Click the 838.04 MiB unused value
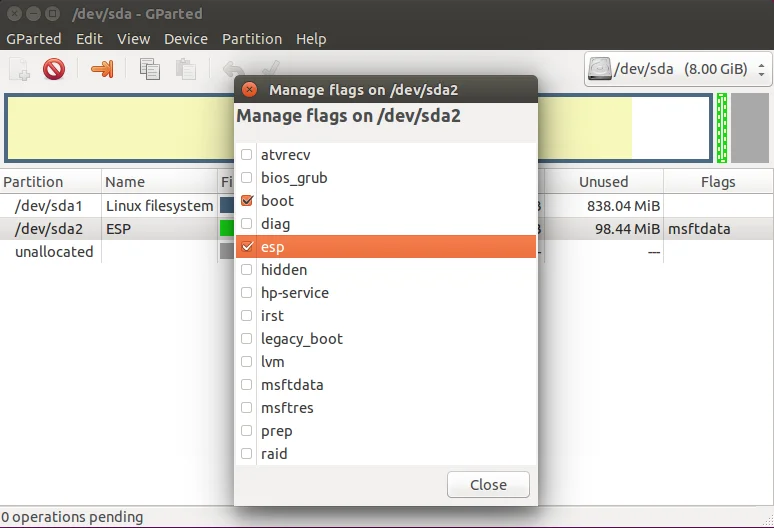The width and height of the screenshot is (774, 528). point(623,206)
